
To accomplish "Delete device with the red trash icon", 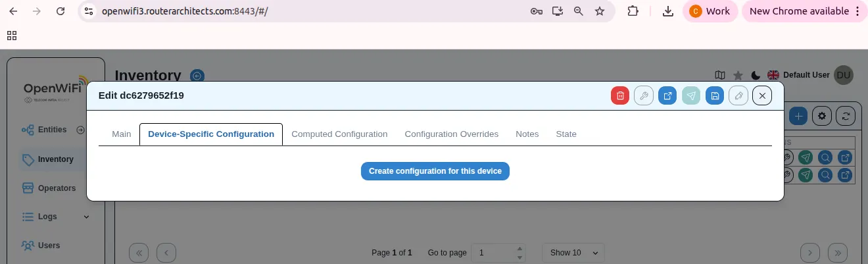I will click(620, 95).
